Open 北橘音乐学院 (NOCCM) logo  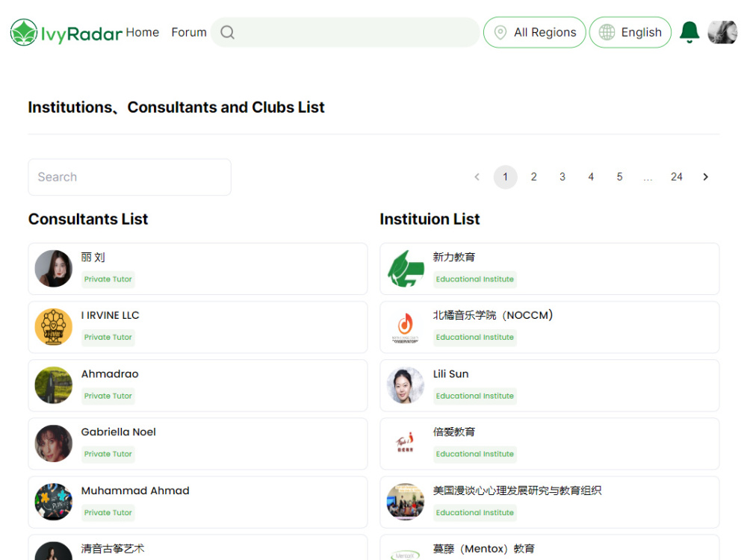point(406,327)
